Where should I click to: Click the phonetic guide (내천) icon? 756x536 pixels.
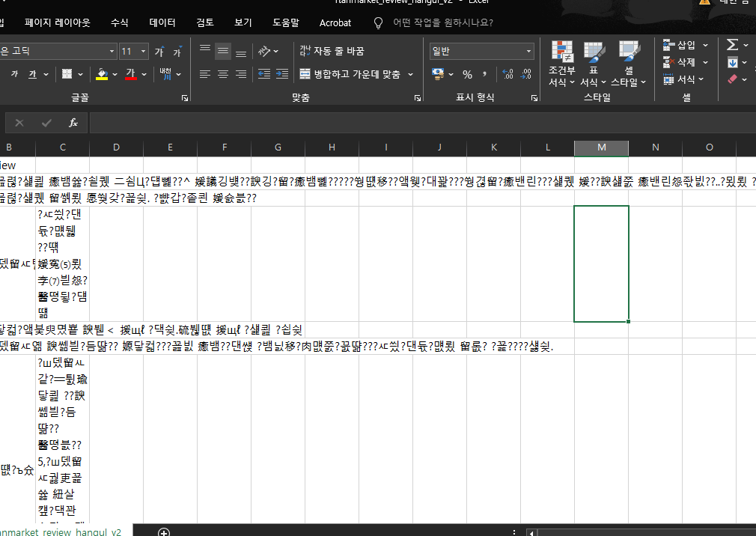(x=166, y=74)
